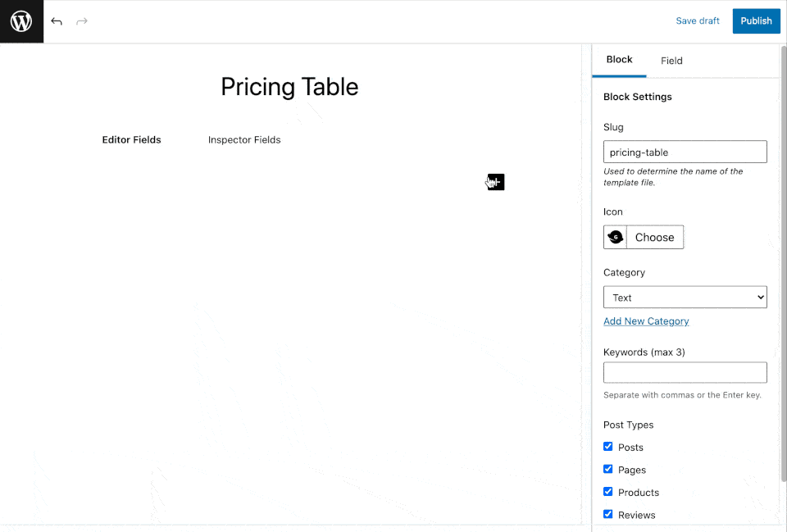The image size is (787, 532).
Task: Switch to the Field tab
Action: [x=671, y=61]
